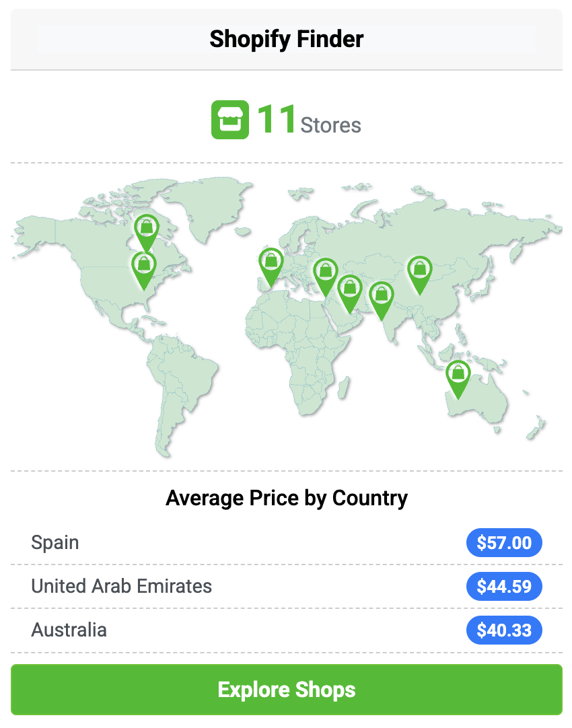Click the $40.33 badge for Australia

[504, 630]
